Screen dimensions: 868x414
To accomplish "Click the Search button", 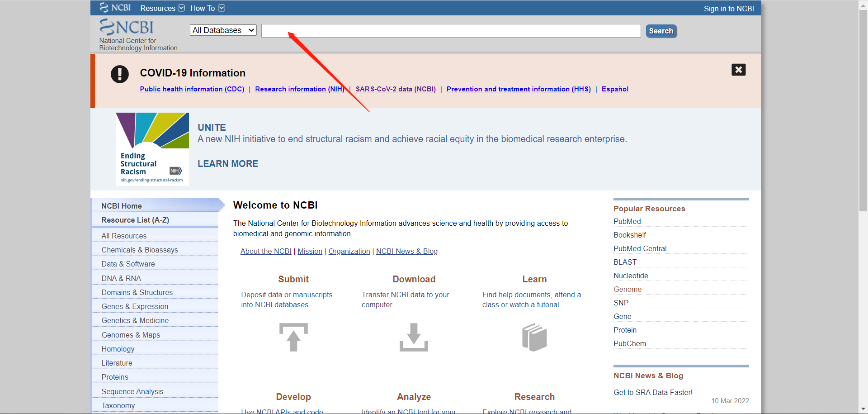I will point(661,31).
